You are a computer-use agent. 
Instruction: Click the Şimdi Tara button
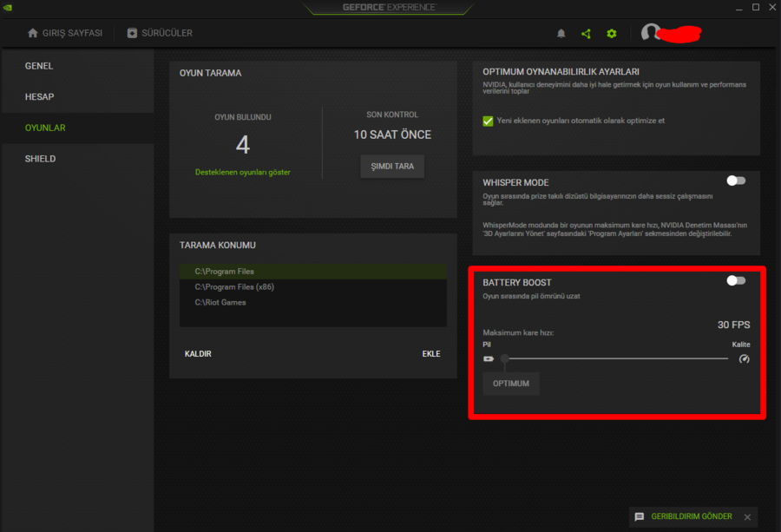[392, 167]
